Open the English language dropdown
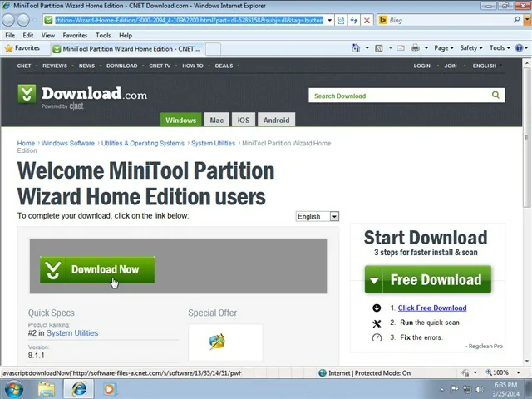 [x=318, y=216]
